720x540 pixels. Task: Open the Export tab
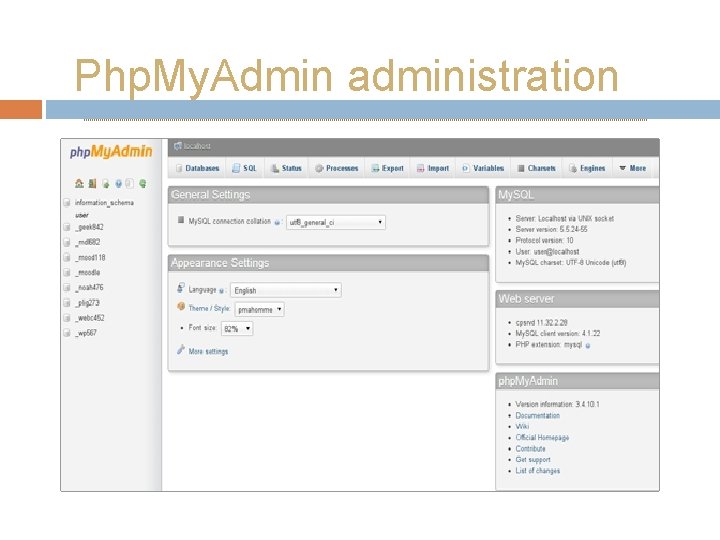tap(388, 168)
